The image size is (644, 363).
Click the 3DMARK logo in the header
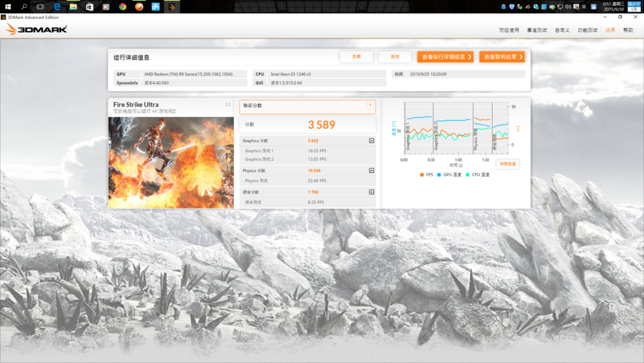point(36,29)
